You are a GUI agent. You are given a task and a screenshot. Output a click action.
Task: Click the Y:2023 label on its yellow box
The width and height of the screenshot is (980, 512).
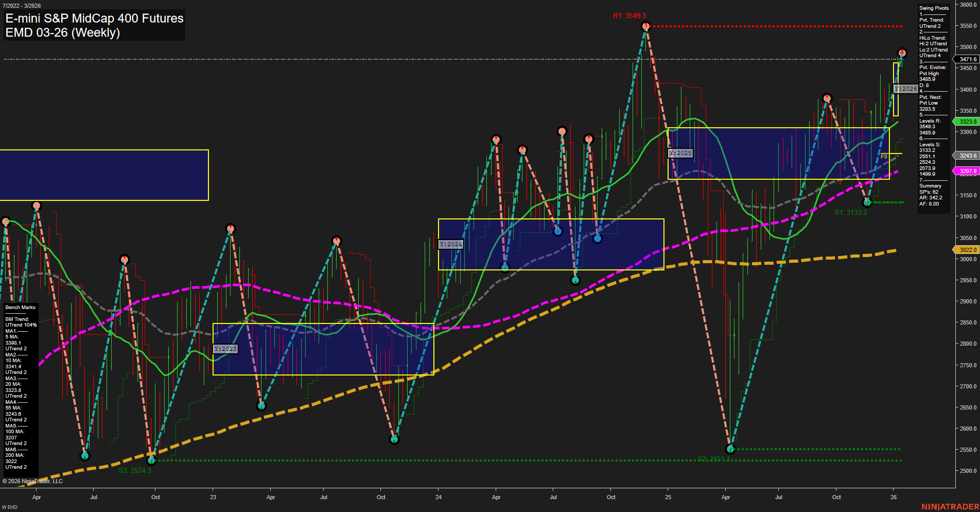pyautogui.click(x=225, y=349)
